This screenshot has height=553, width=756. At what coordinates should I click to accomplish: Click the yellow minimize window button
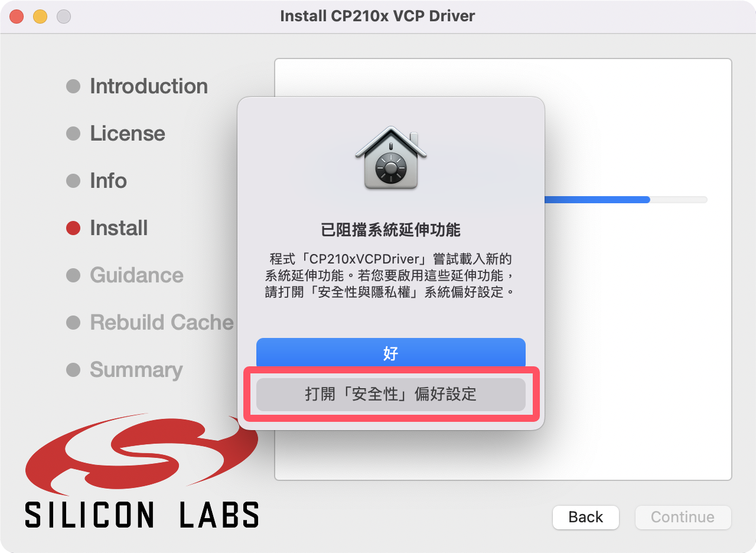(x=40, y=17)
